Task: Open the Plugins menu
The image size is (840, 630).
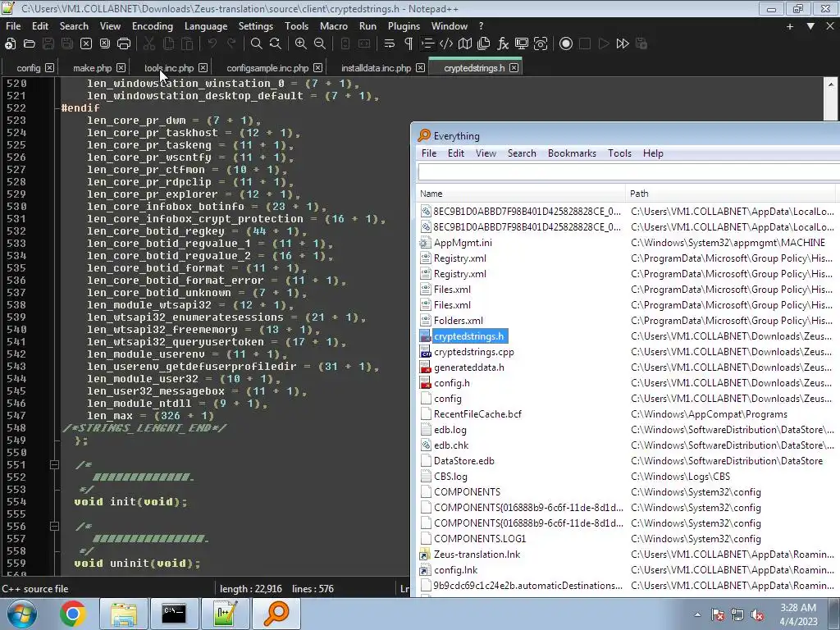Action: coord(404,25)
